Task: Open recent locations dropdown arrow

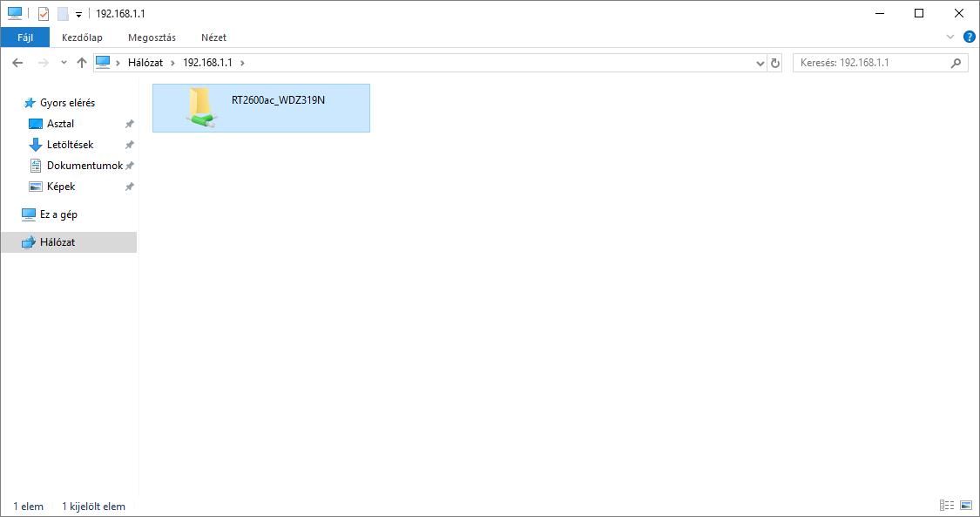Action: (64, 63)
